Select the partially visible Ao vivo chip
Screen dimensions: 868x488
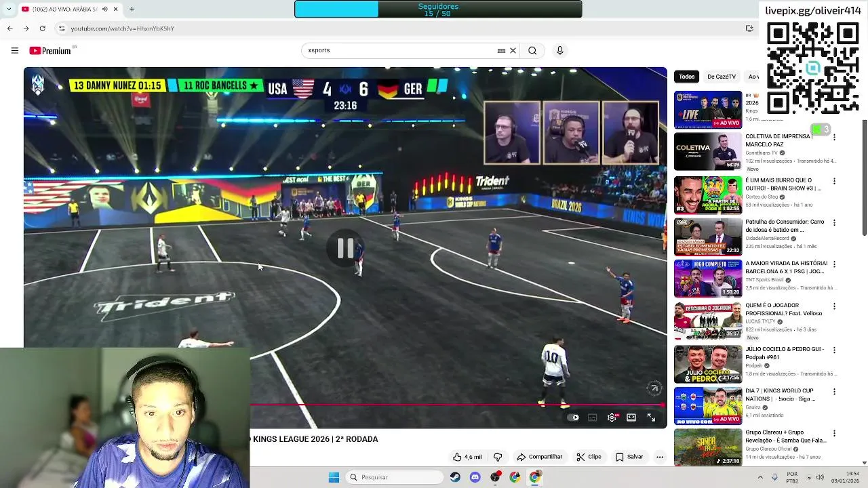coord(752,77)
